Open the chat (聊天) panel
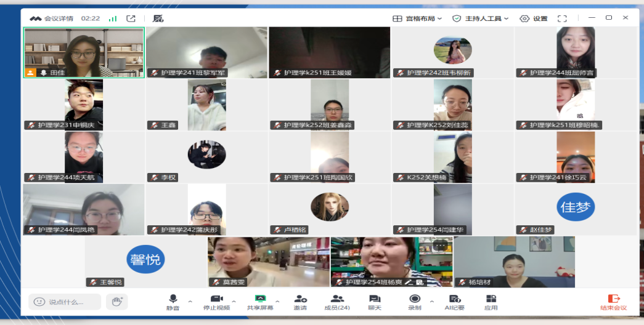 [x=375, y=302]
